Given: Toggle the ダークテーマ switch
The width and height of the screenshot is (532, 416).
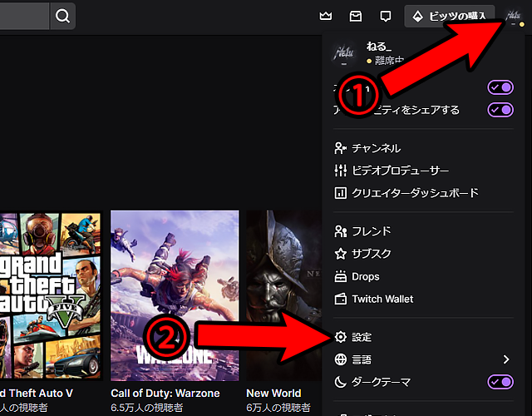Looking at the screenshot, I should [x=500, y=382].
